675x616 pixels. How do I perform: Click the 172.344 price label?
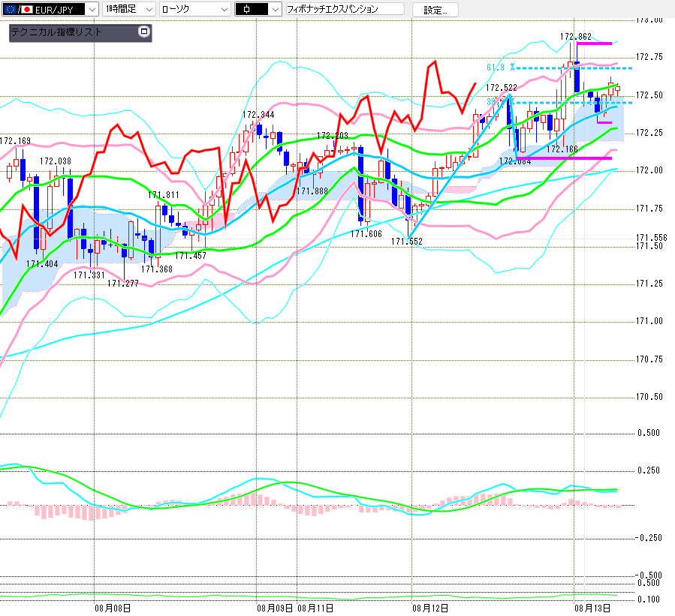point(258,115)
